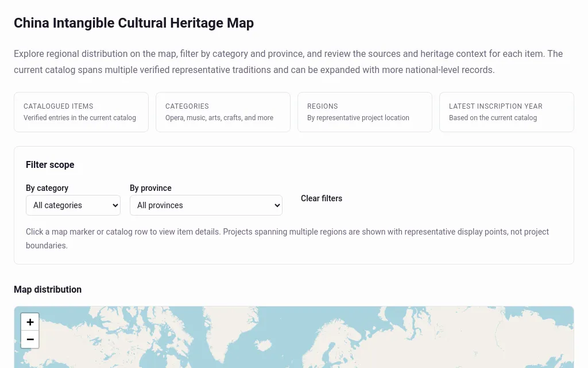Click the China Intangible Cultural Heritage Map title

click(134, 23)
